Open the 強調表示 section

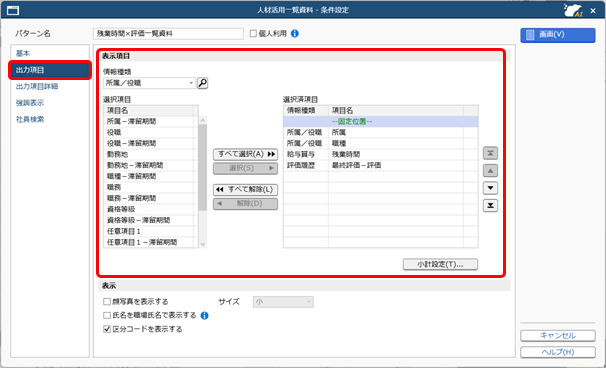point(50,103)
